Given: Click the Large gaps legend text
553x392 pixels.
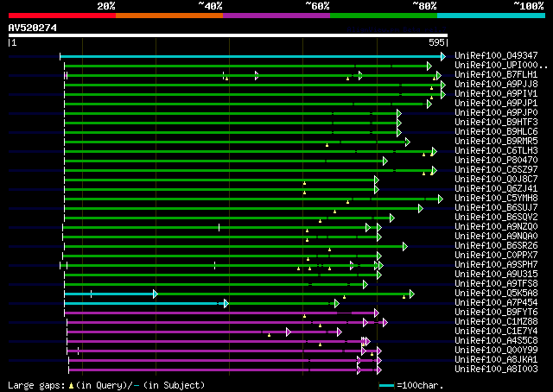Looking at the screenshot, I should tap(36, 385).
